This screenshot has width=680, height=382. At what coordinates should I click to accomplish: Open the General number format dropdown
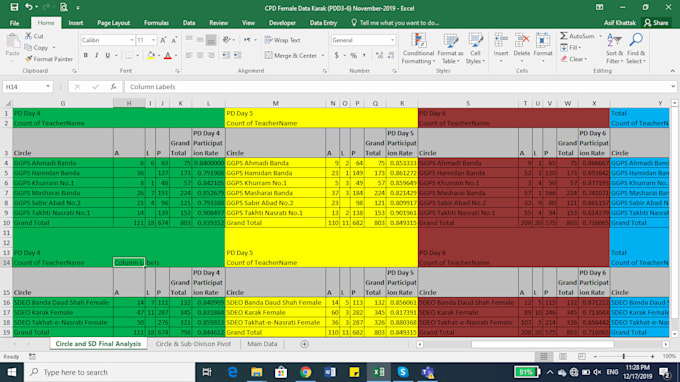click(392, 40)
